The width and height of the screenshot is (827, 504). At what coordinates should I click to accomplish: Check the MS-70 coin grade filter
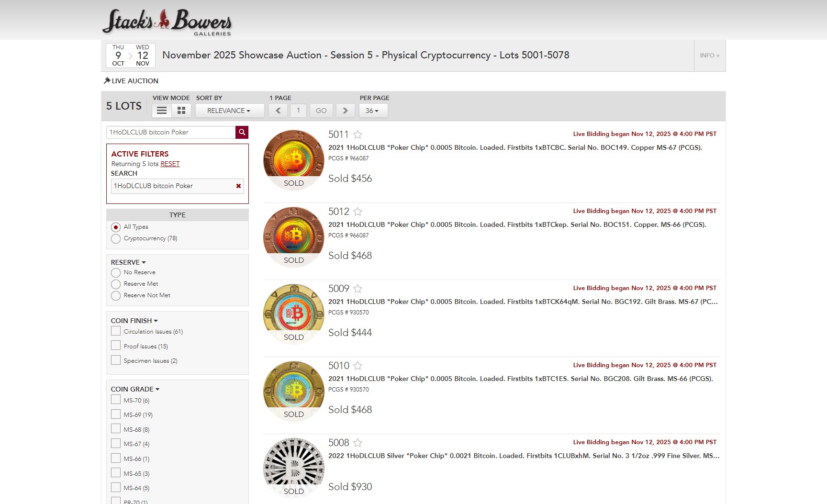115,400
